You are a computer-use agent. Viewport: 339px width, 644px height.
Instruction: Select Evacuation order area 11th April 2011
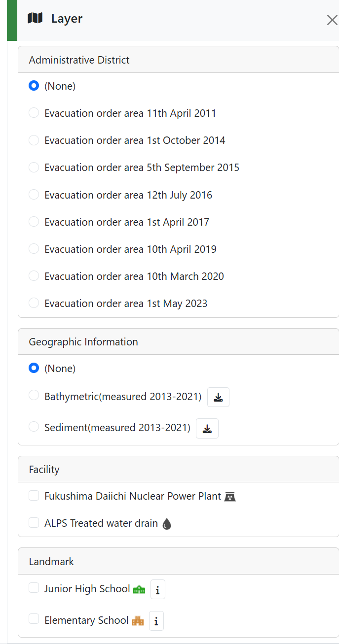click(x=34, y=113)
